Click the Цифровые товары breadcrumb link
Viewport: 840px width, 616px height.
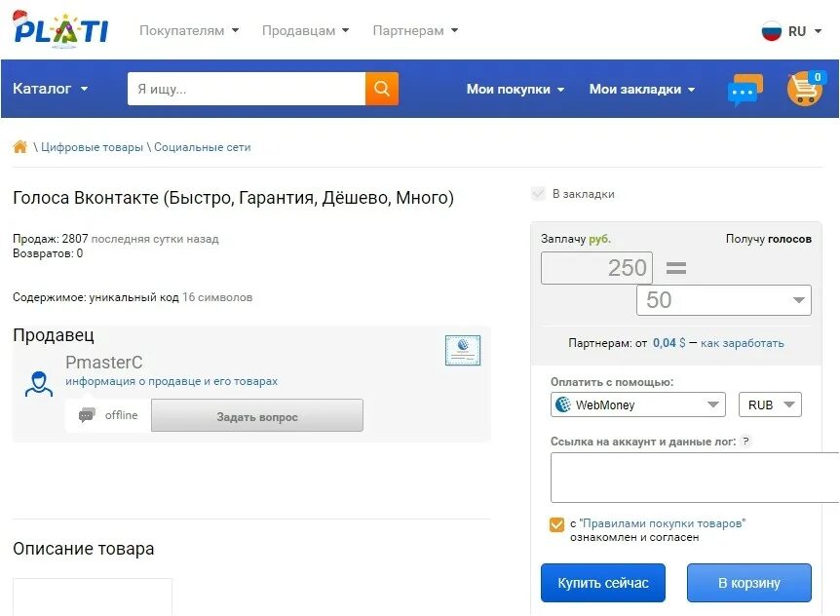[92, 147]
